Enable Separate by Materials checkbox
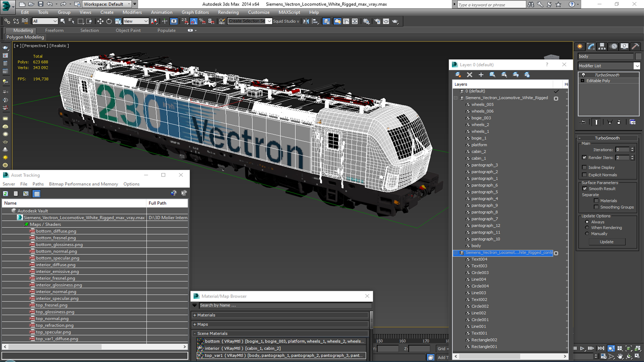The image size is (644, 362). [596, 201]
